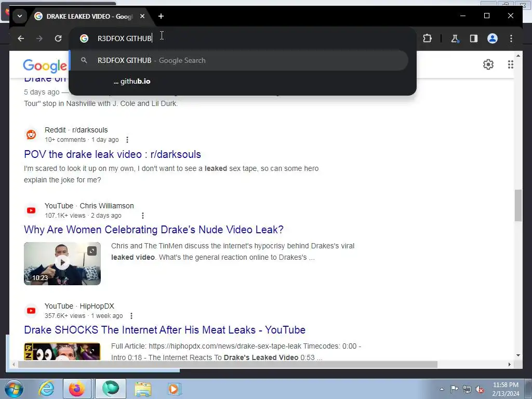Open more options for the Reddit r/darksouls result

coord(127,140)
